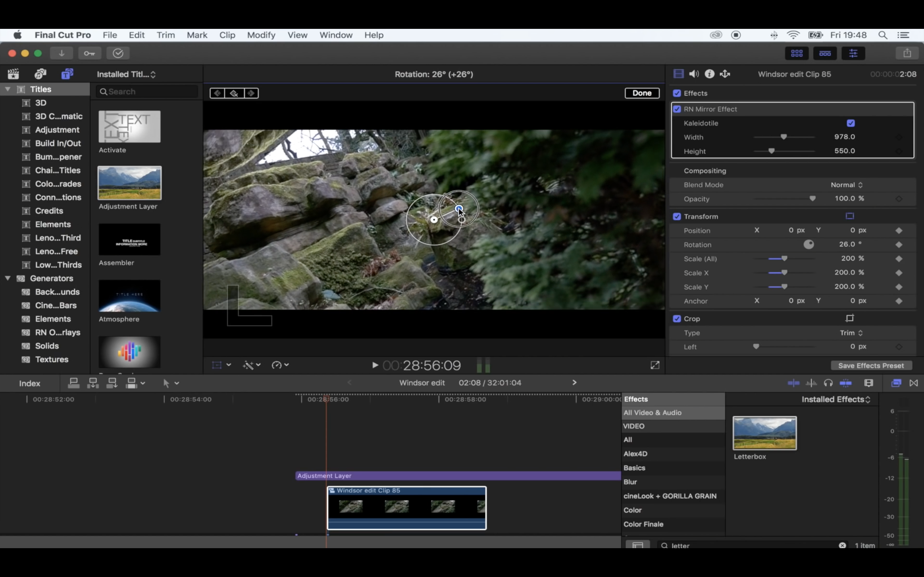The width and height of the screenshot is (924, 577).
Task: Click the Share export icon
Action: point(907,53)
